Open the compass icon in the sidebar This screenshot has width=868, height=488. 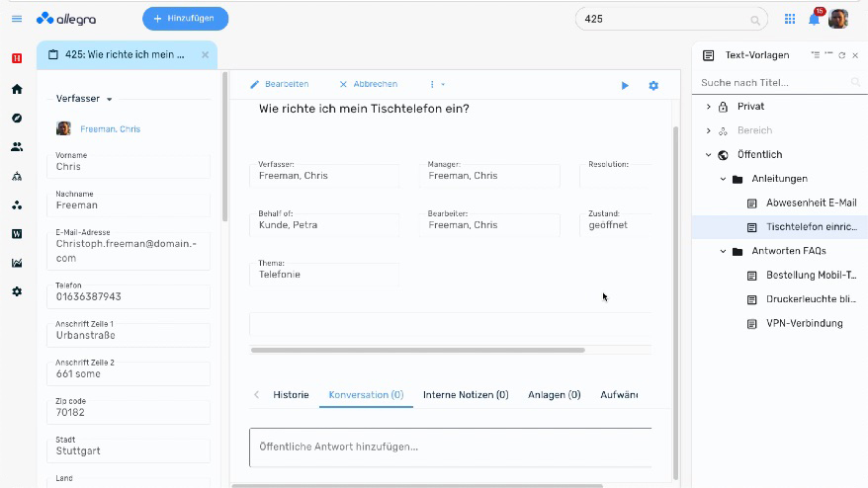click(x=17, y=118)
